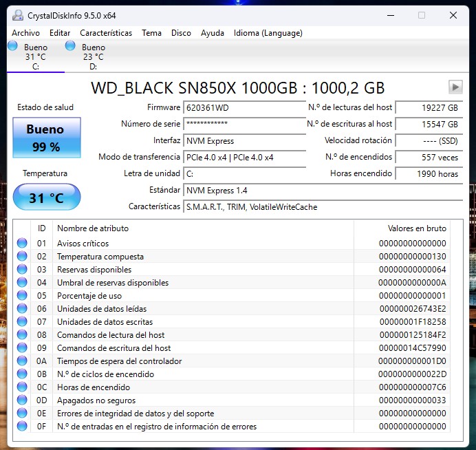Viewport: 476px width, 450px height.
Task: Click the power-on count 557 veces
Action: pos(429,158)
